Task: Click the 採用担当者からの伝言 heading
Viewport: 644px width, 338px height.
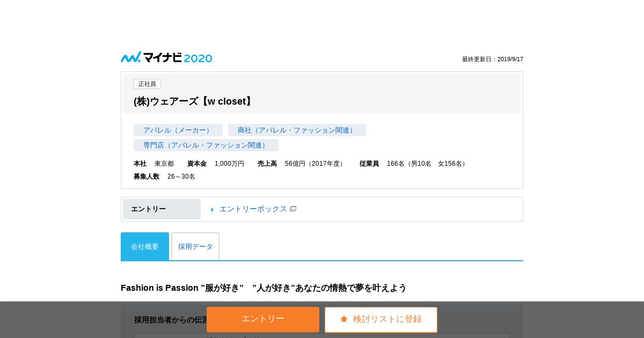Action: 171,320
